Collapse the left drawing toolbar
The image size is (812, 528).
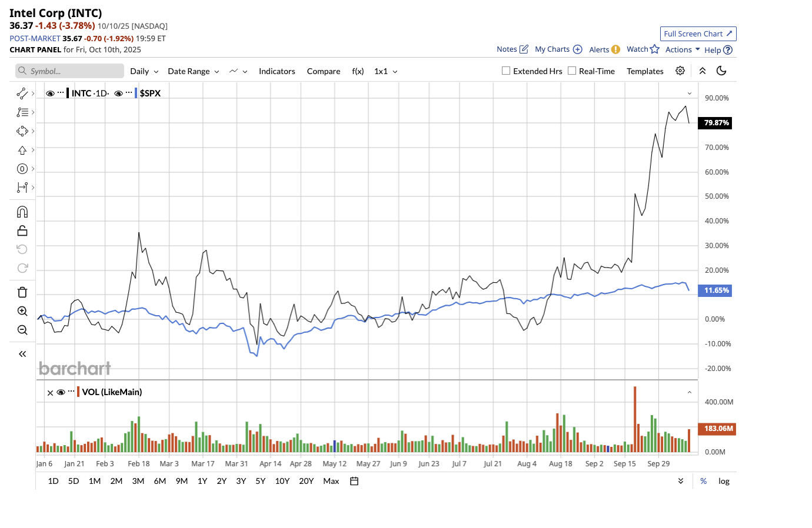(22, 354)
